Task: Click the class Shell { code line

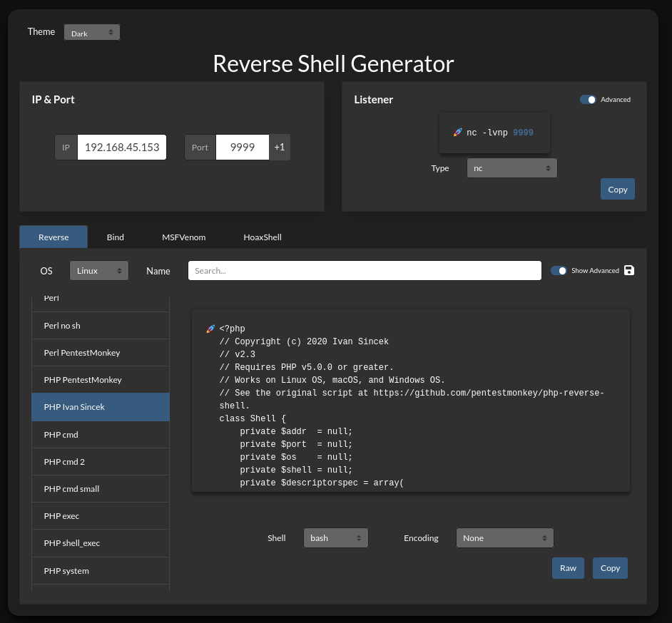Action: coord(253,418)
